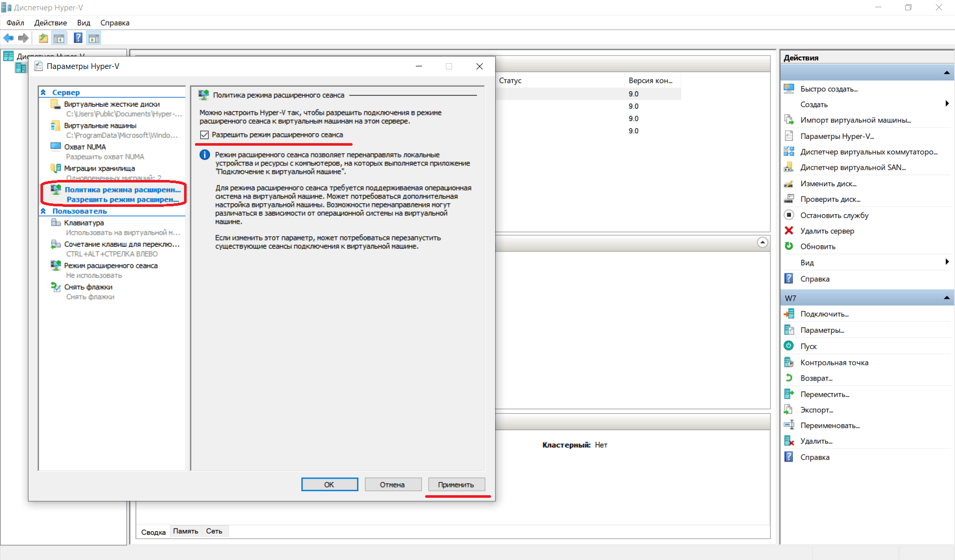955x560 pixels.
Task: Click the OK button
Action: coord(329,484)
